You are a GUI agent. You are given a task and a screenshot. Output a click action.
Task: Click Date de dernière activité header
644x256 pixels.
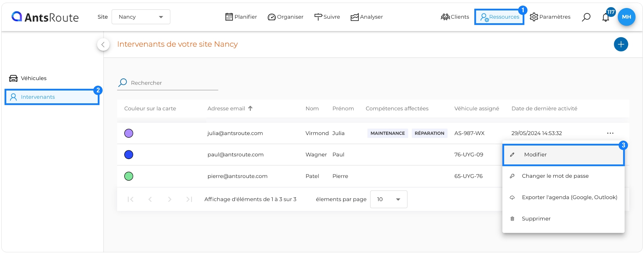pos(544,108)
